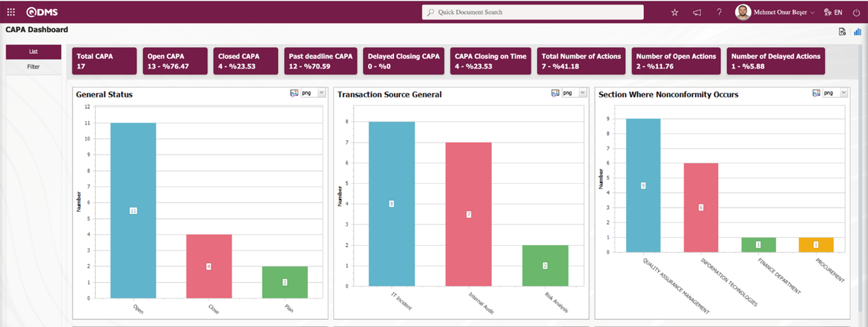Click the Closed CAPA card
868x327 pixels.
tap(246, 61)
